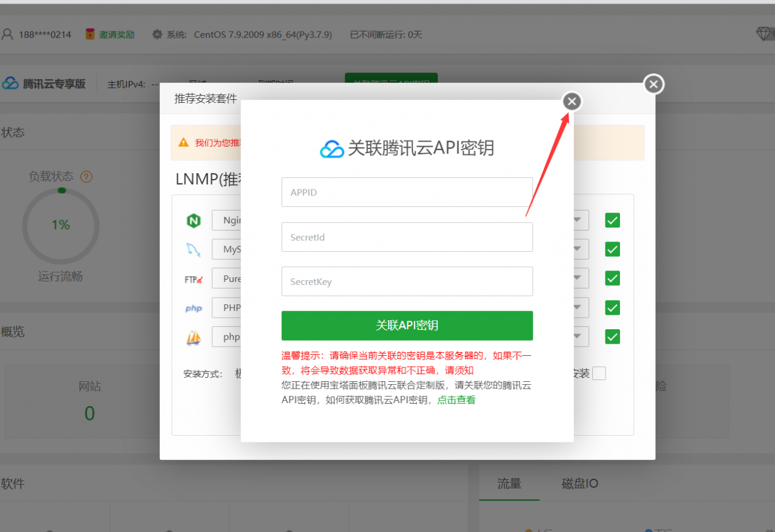Click the 腾讯云专享版 cloud logo
The height and width of the screenshot is (532, 775).
tap(10, 84)
